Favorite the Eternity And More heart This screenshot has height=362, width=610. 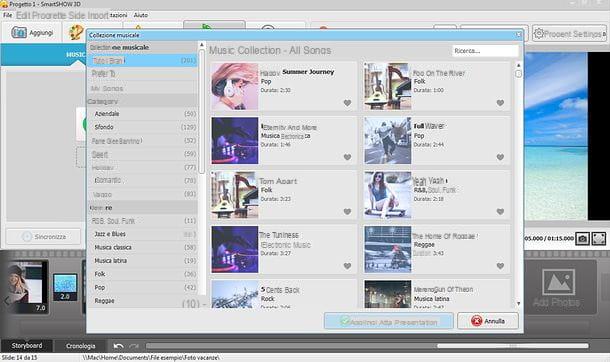347,157
